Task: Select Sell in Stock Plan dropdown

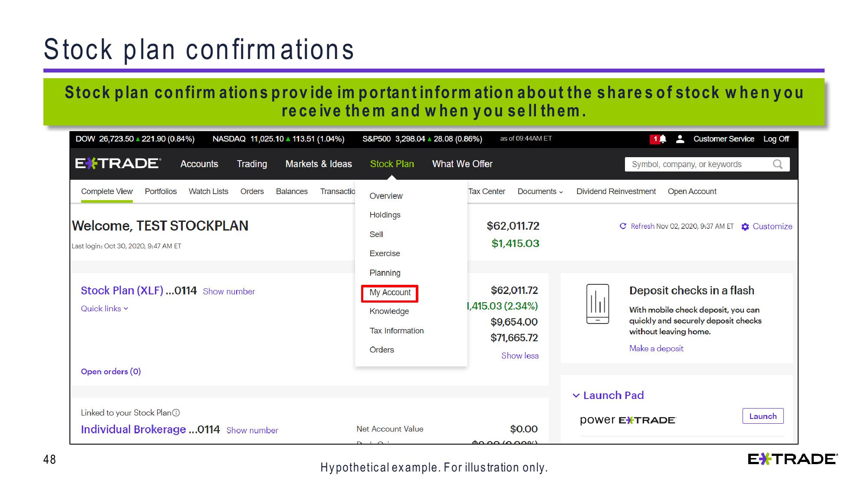Action: pos(376,234)
